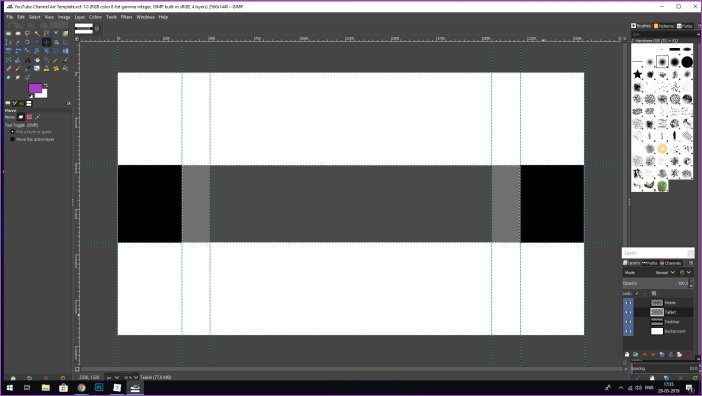
Task: Lower the selected layer with down arrow
Action: click(653, 354)
